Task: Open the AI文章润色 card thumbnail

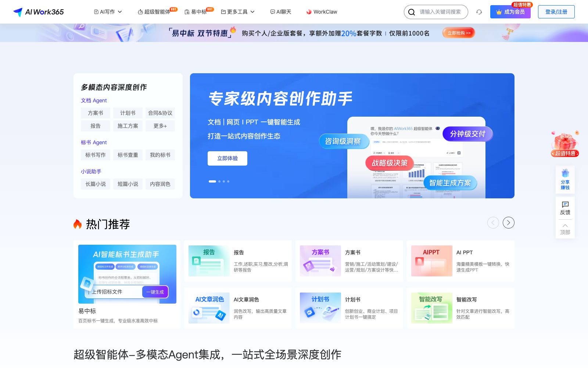Action: pyautogui.click(x=209, y=308)
